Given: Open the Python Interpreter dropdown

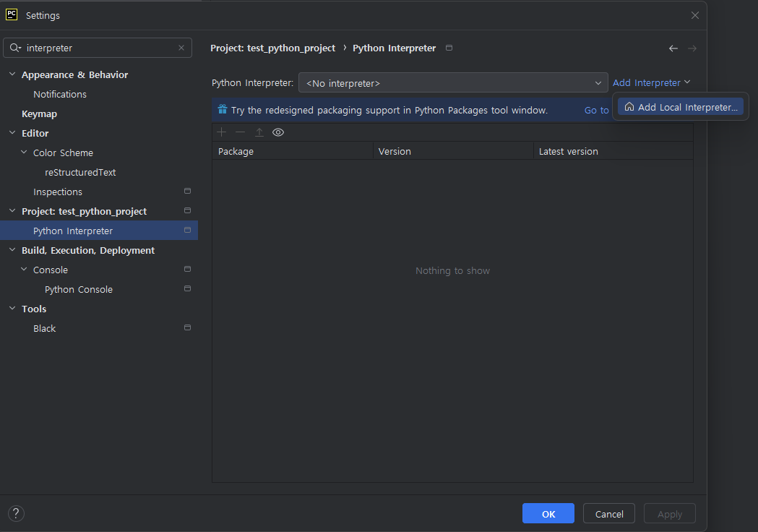Looking at the screenshot, I should click(x=453, y=83).
